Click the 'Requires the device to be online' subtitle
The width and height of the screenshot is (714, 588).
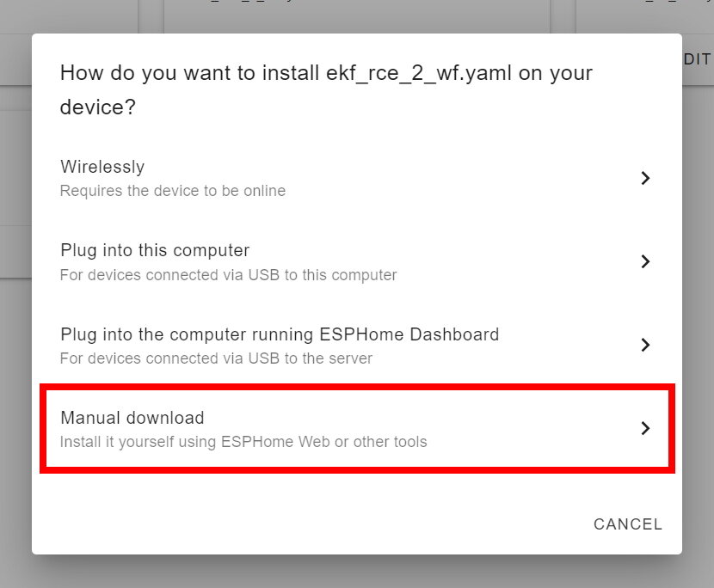pos(173,191)
